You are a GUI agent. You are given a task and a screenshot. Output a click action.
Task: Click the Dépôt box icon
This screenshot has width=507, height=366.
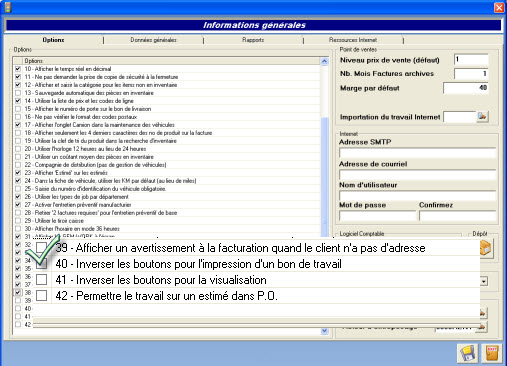click(x=485, y=248)
